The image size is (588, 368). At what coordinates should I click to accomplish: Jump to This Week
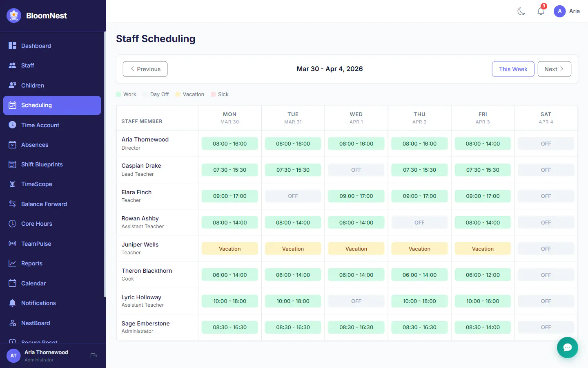pos(513,69)
